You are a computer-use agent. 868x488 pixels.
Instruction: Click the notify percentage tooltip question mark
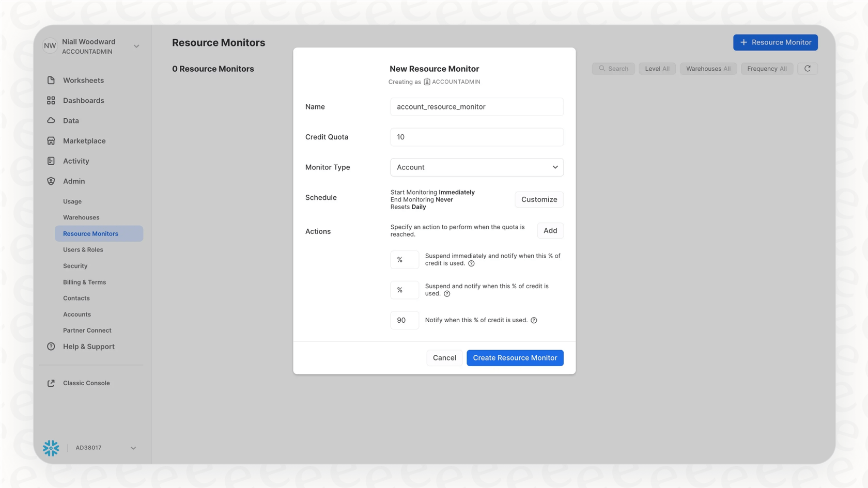pyautogui.click(x=534, y=320)
